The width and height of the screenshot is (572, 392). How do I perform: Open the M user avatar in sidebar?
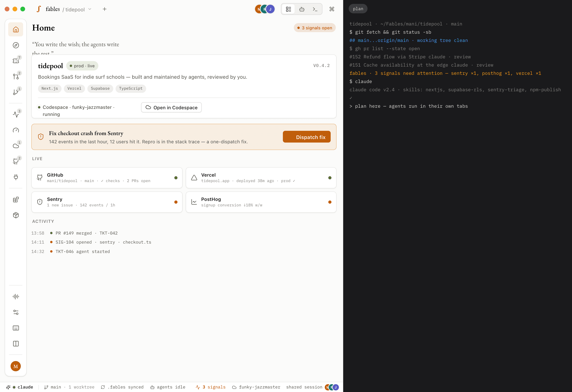point(16,366)
